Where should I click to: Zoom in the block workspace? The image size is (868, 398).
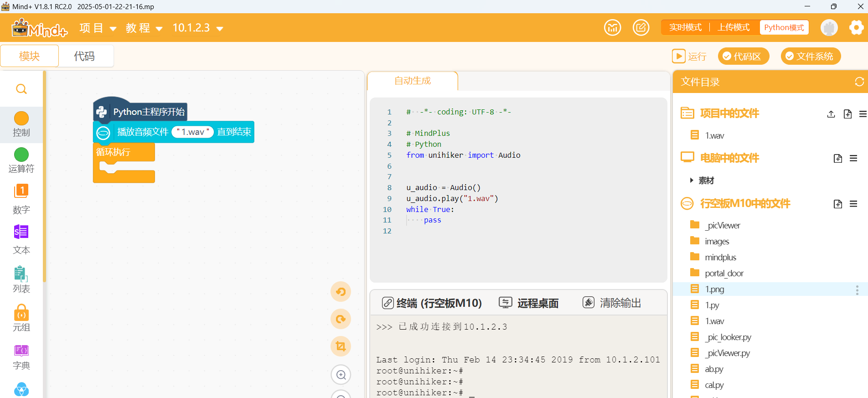point(341,375)
